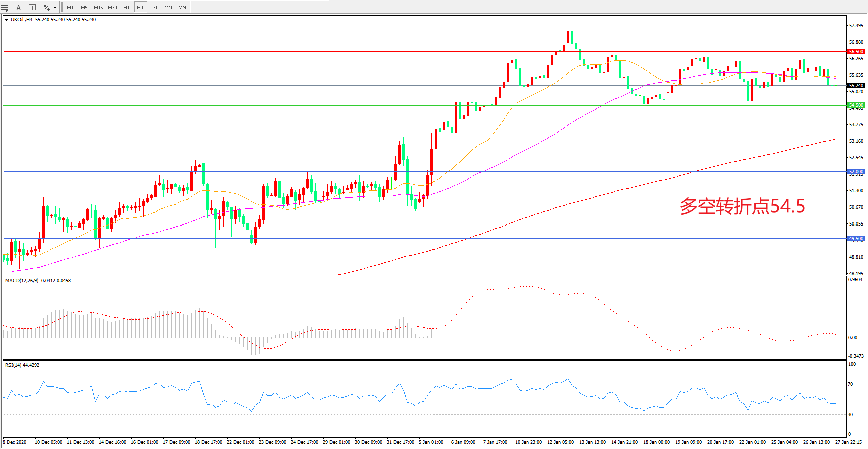Expand the UKOil chart symbol triangle
The image size is (868, 449).
click(6, 20)
